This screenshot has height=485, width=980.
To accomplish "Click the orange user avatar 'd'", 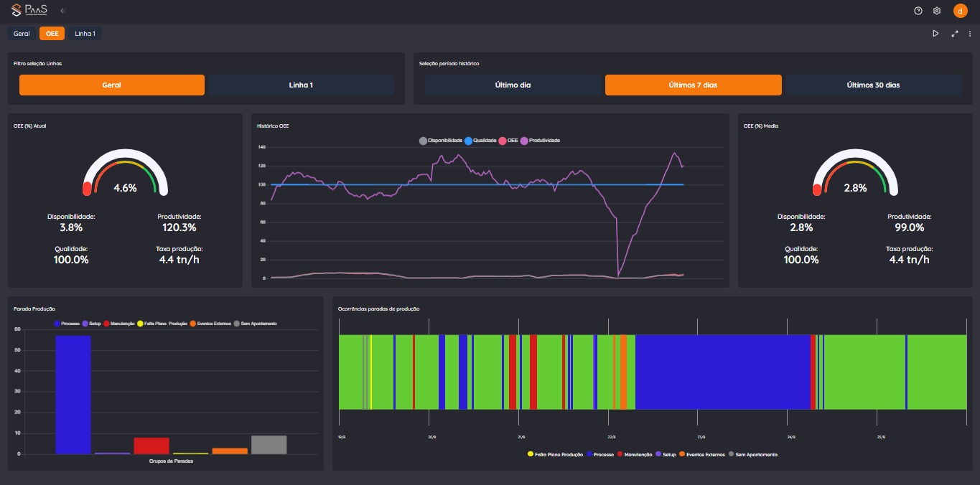I will [x=960, y=11].
